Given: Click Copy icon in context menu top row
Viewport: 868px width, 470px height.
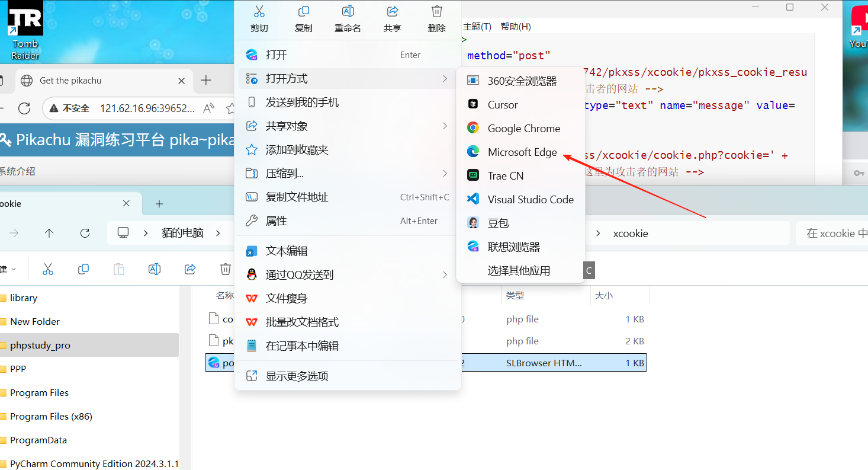Looking at the screenshot, I should (304, 11).
